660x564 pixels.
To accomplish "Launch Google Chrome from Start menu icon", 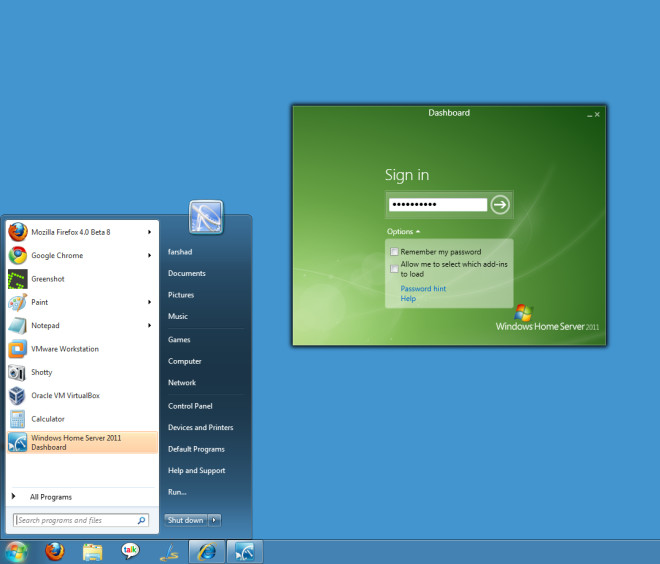I will (x=18, y=255).
